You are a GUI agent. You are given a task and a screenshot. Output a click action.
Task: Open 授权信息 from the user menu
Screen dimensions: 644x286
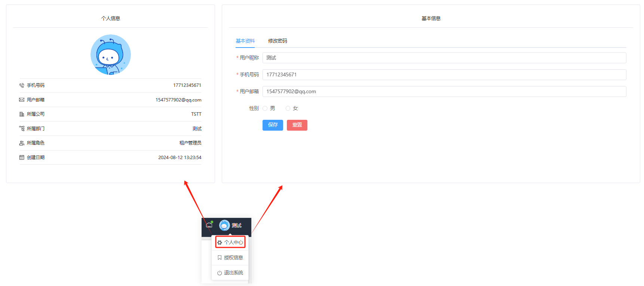tap(230, 258)
